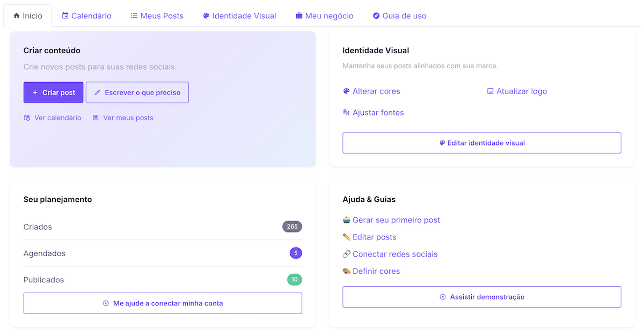The height and width of the screenshot is (335, 644).
Task: Open Editar identidade visual
Action: [x=481, y=143]
